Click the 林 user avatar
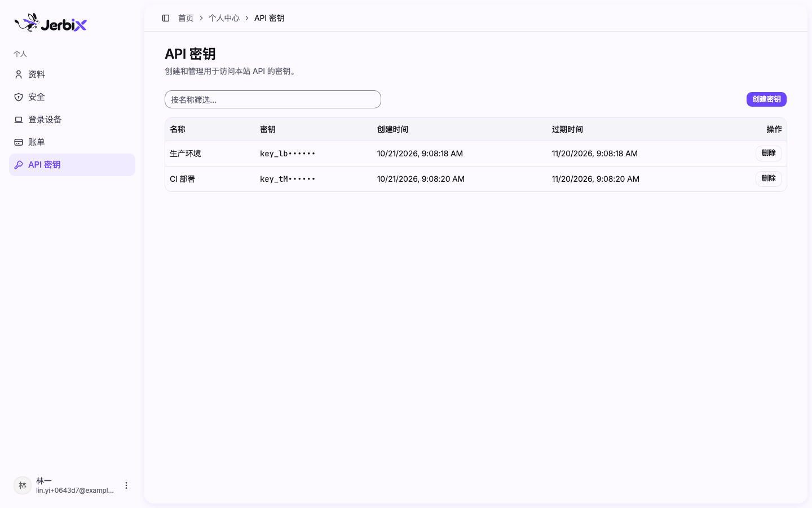The height and width of the screenshot is (508, 812). [x=23, y=485]
